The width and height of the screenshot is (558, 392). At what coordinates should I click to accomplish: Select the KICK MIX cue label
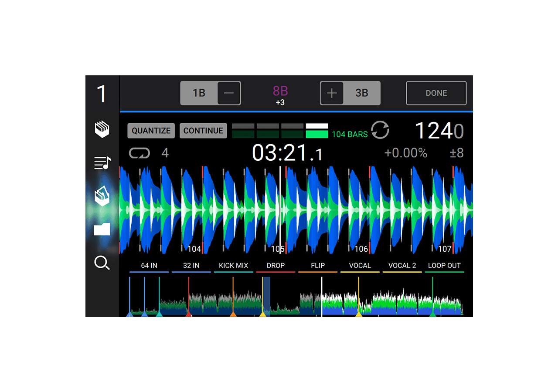point(233,266)
